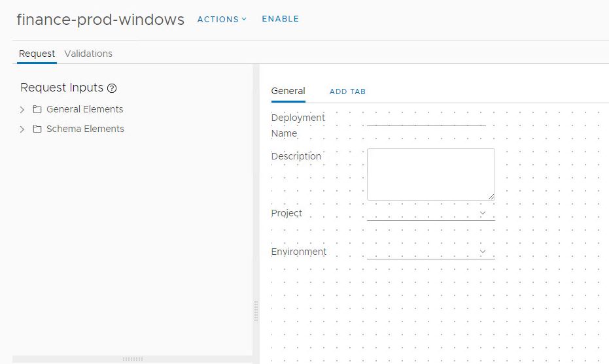Click the help icon beside Request Inputs
This screenshot has height=364, width=609.
coord(112,88)
